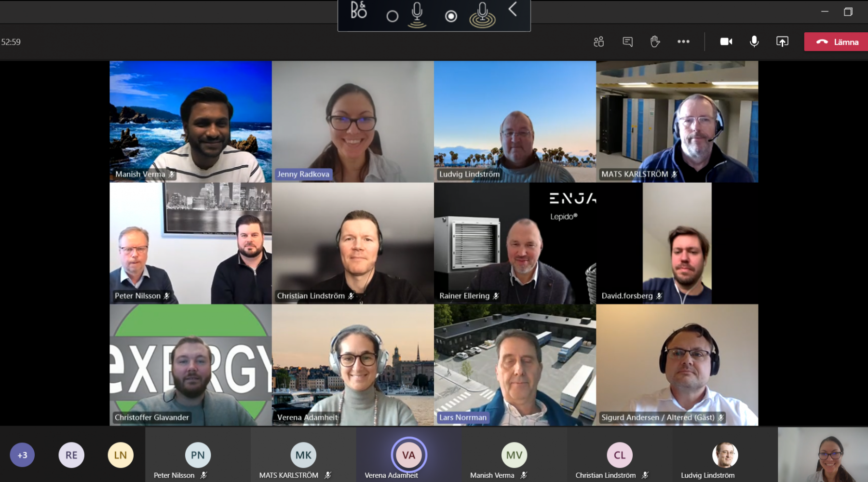Select MATS KARLSTRÖM's MK avatar tile

pos(303,455)
